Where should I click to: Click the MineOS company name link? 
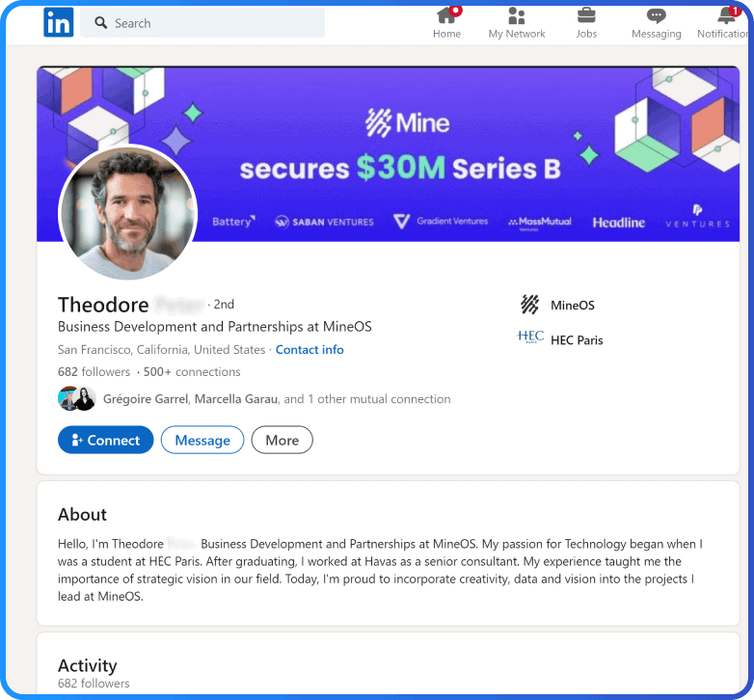click(573, 306)
